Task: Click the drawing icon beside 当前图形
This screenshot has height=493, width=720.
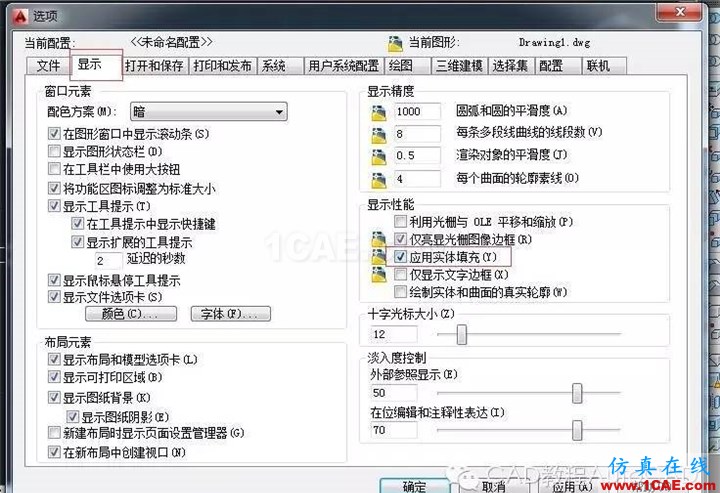Action: coord(395,44)
